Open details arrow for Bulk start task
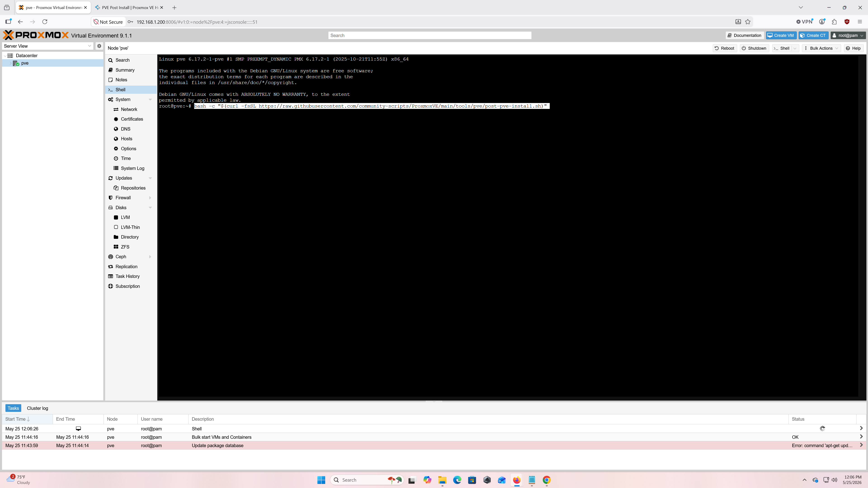This screenshot has height=488, width=868. tap(861, 437)
